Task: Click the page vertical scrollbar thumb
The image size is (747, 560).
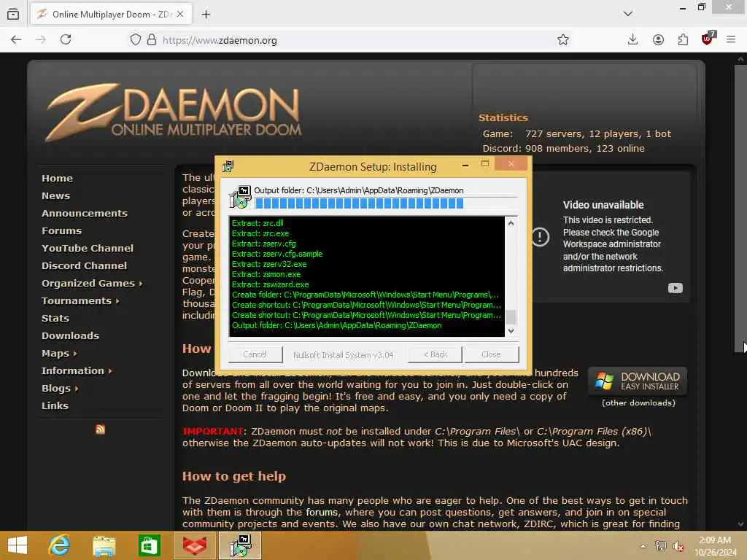Action: coord(740,209)
